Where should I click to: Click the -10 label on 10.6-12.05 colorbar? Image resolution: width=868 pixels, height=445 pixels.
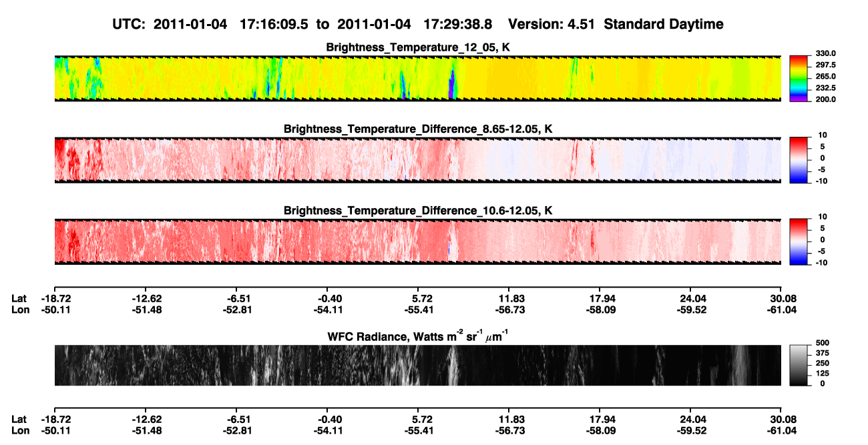pyautogui.click(x=821, y=264)
